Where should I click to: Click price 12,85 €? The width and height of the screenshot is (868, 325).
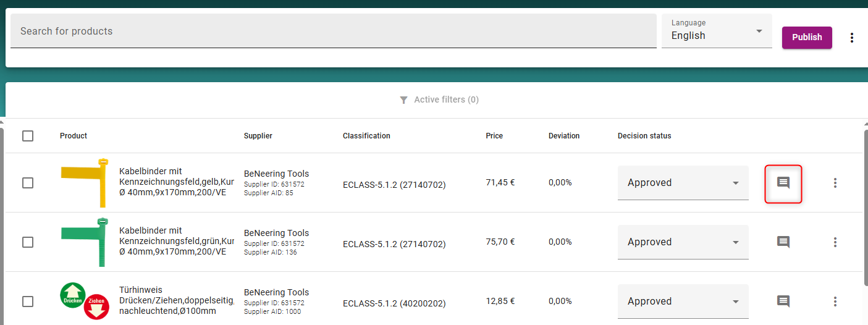pyautogui.click(x=500, y=302)
